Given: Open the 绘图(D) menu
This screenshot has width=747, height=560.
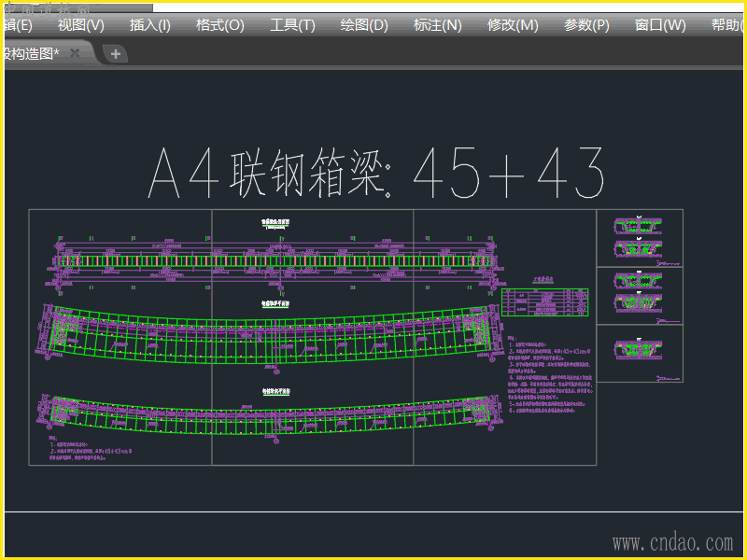Looking at the screenshot, I should pos(364,25).
